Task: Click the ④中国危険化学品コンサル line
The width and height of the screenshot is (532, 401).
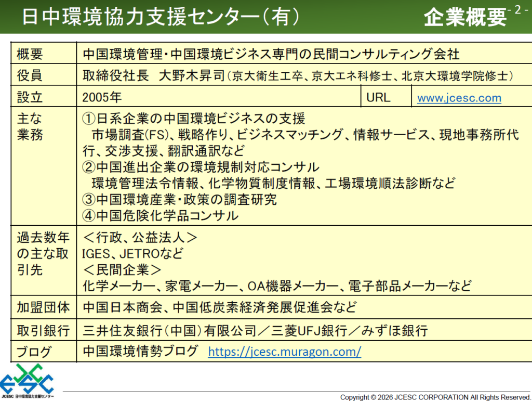Action: pos(161,215)
